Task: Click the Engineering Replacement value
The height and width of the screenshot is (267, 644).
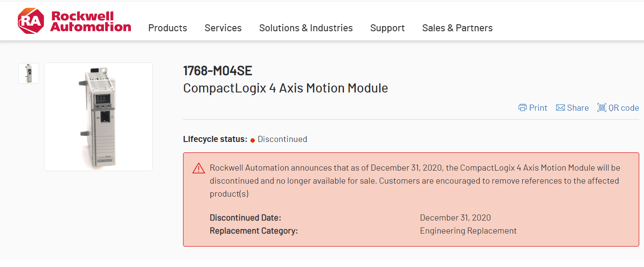Action: [x=468, y=231]
